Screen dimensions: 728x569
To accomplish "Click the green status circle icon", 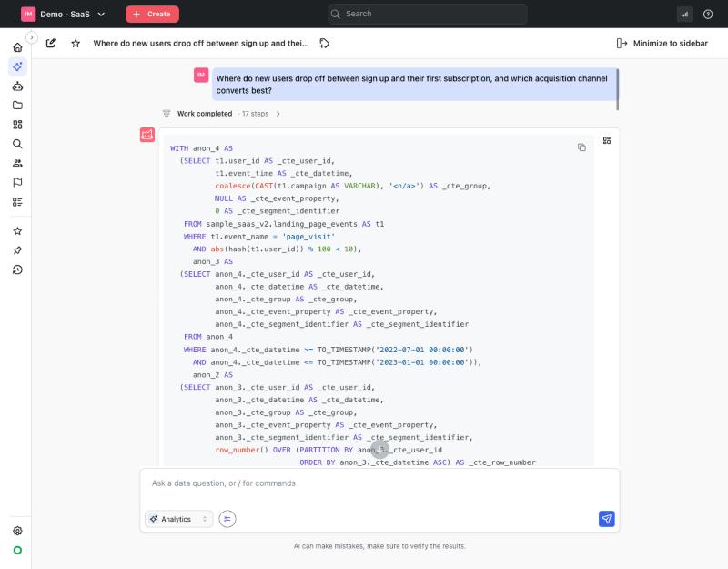I will tap(17, 551).
